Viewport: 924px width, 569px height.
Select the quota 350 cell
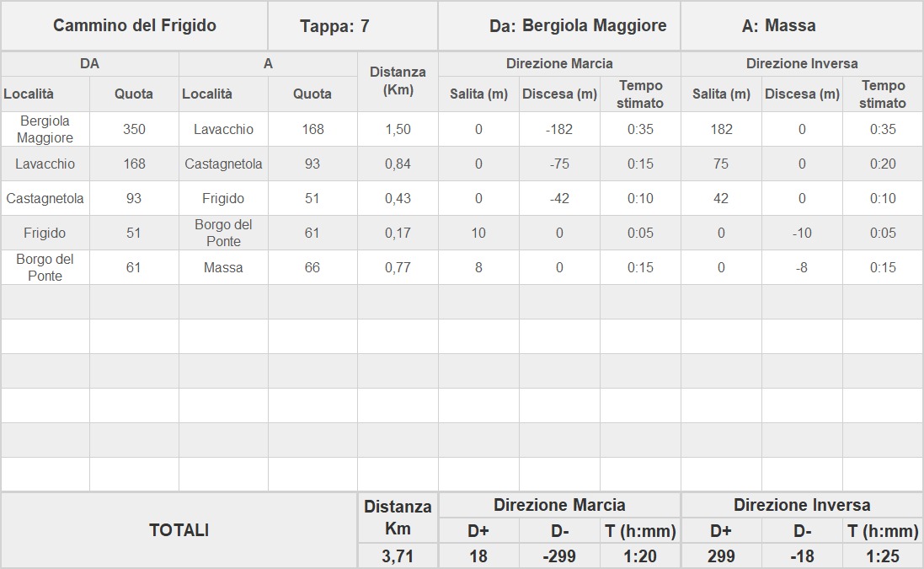coord(134,129)
